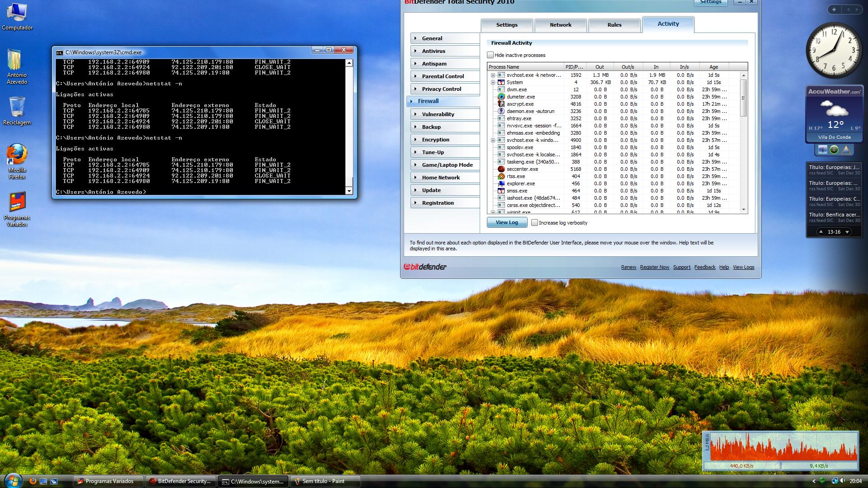The image size is (868, 488).
Task: Open the Programas Variados desktop shortcut
Action: point(17,209)
